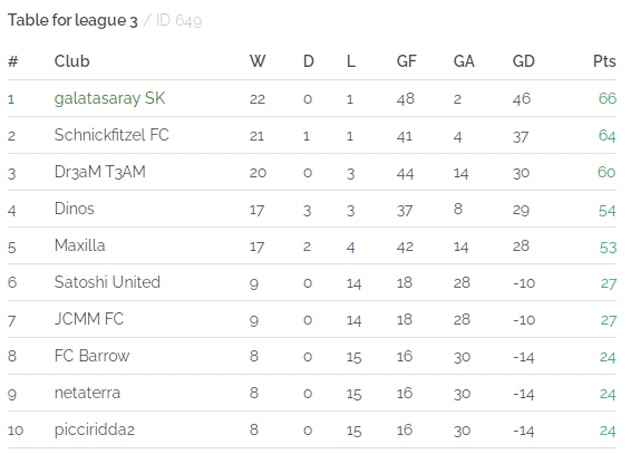Open galatasaray SK club link
The width and height of the screenshot is (640, 454).
[x=110, y=98]
